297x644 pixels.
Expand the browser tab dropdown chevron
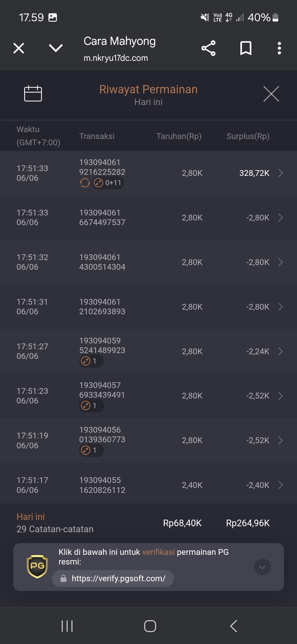tap(56, 48)
